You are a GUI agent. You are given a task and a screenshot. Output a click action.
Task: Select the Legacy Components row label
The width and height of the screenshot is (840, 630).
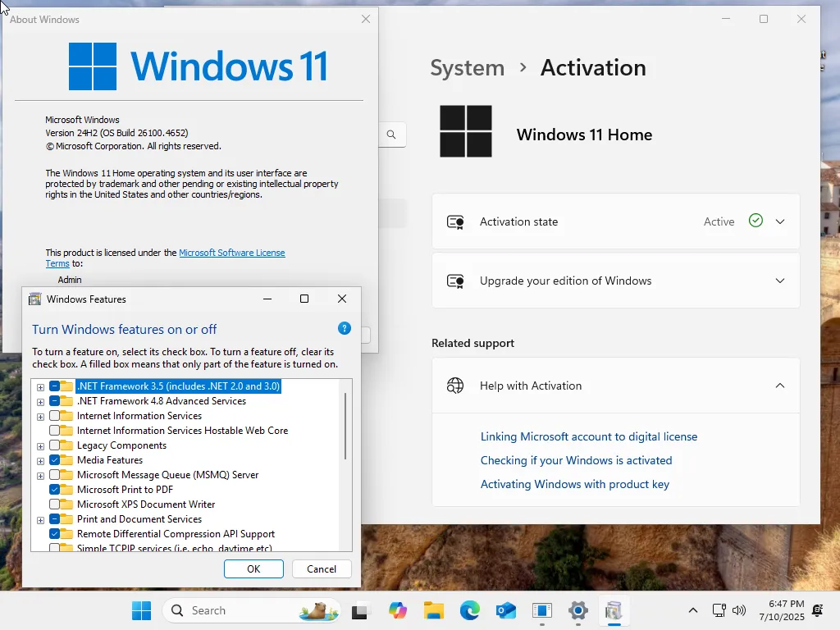[x=121, y=445]
